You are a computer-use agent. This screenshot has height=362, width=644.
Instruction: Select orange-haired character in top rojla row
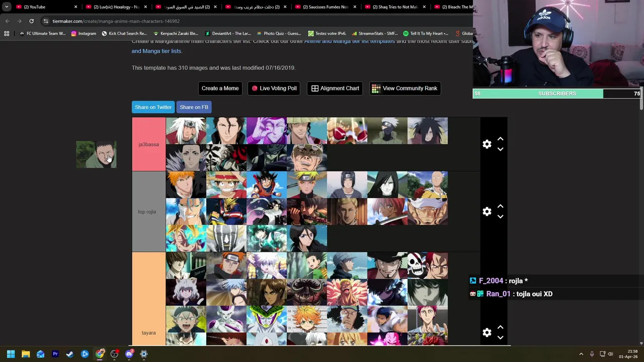tap(186, 185)
